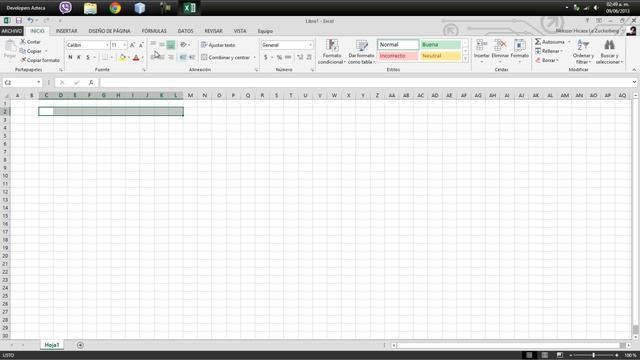The width and height of the screenshot is (640, 360).
Task: Toggle bold (N) formatting
Action: pyautogui.click(x=70, y=58)
